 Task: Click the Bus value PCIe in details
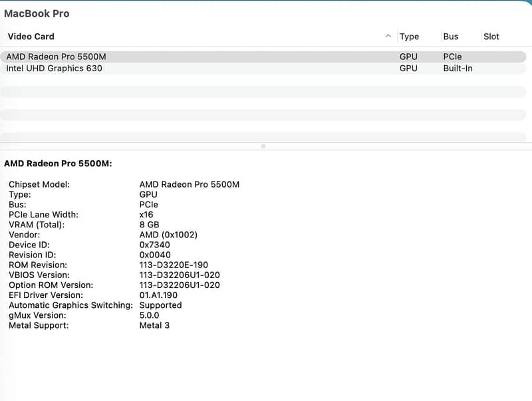[x=148, y=205]
